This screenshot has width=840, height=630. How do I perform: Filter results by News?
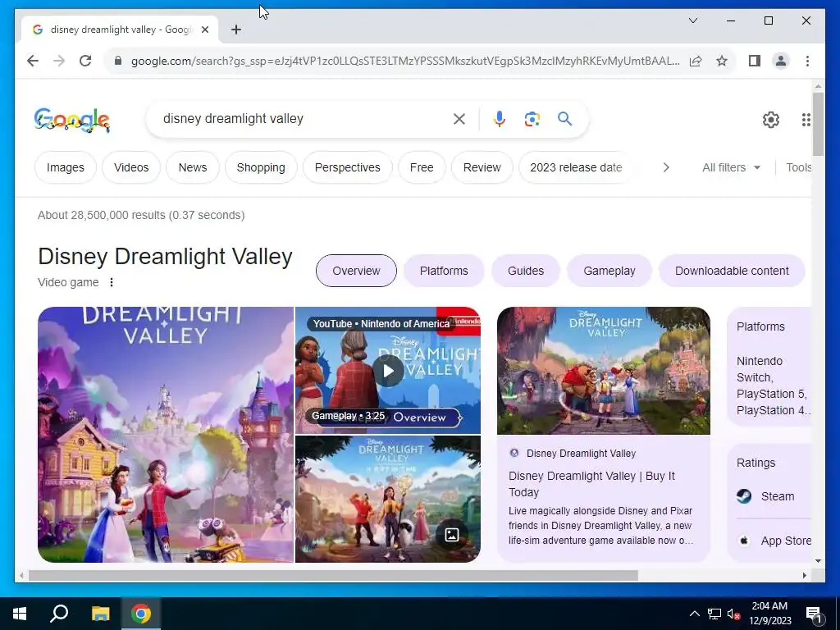click(x=193, y=167)
